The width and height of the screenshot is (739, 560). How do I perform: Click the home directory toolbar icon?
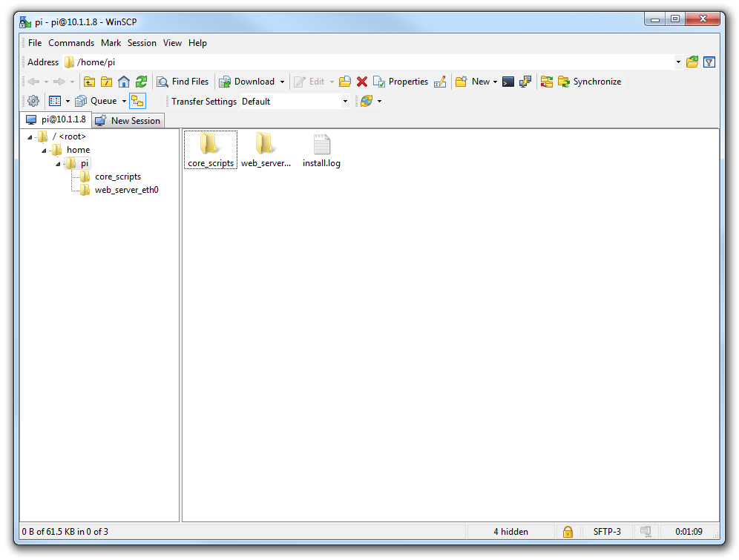click(x=123, y=82)
